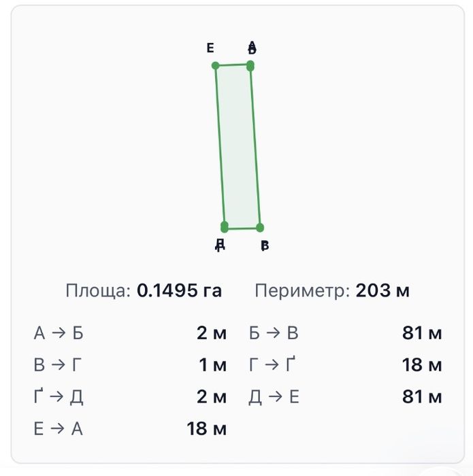
Task: Select the parcel's shaded green polygon
Action: click(238, 146)
